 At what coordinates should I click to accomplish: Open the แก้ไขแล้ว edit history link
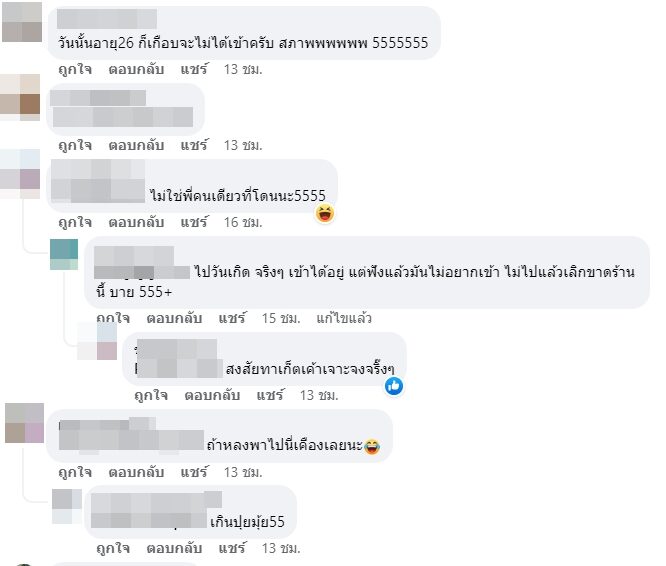(x=344, y=318)
